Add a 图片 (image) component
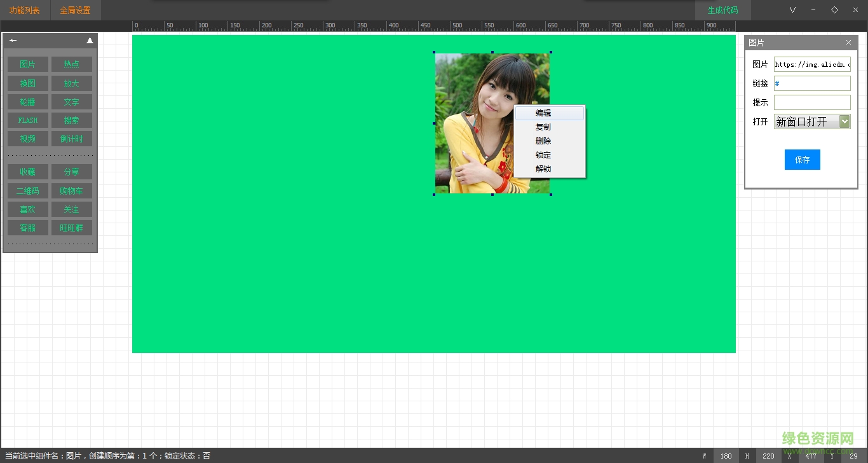868x463 pixels. (28, 65)
